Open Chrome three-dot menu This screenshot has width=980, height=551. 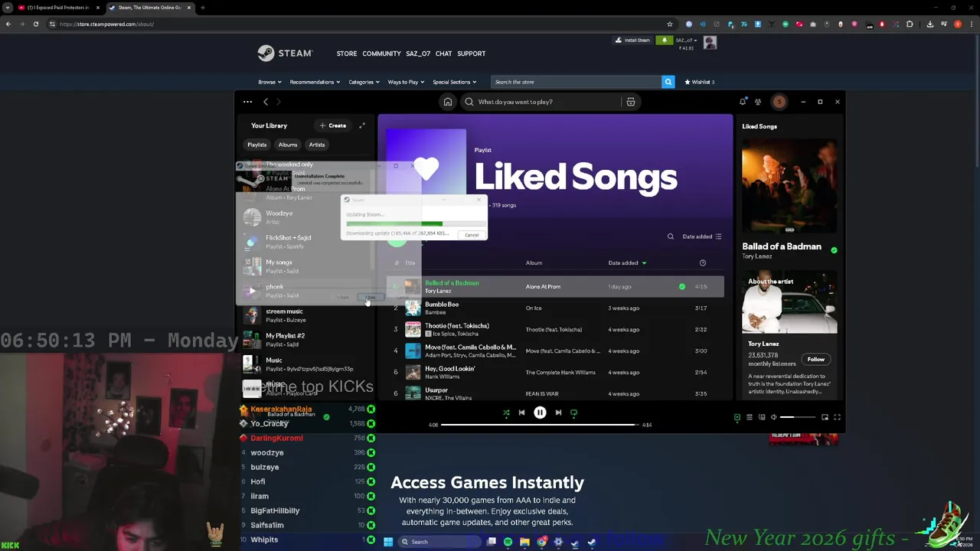point(971,24)
